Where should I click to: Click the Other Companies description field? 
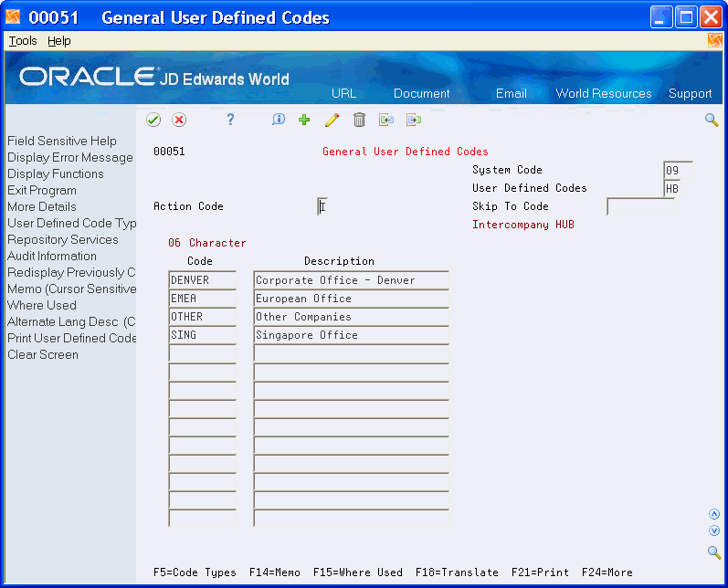point(351,317)
